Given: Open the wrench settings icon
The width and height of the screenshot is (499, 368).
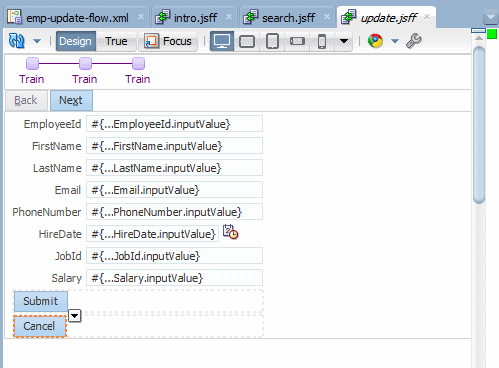Looking at the screenshot, I should (414, 41).
